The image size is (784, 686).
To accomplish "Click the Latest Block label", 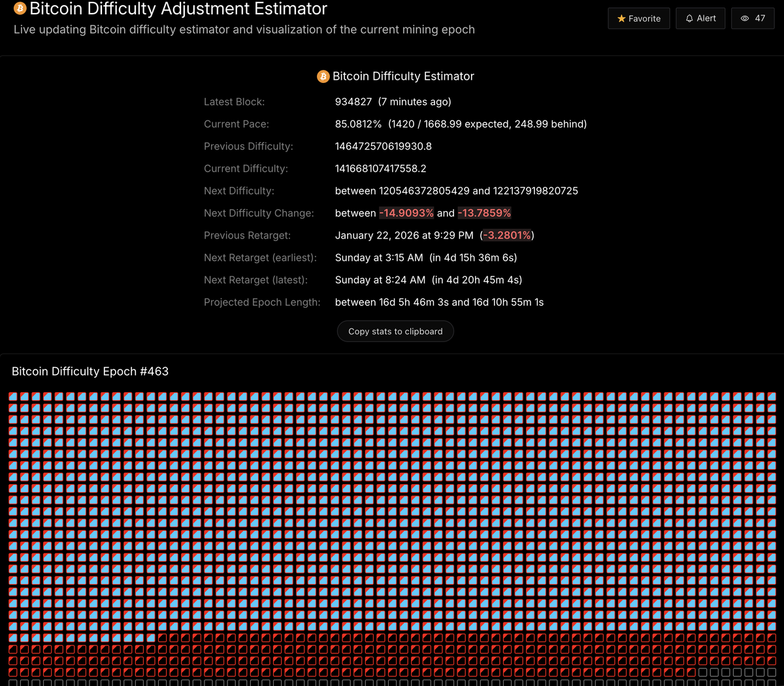I will [234, 102].
